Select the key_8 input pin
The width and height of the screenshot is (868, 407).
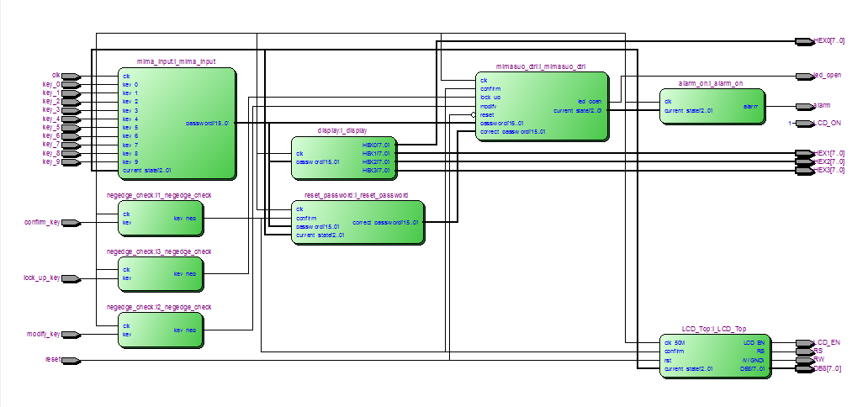coord(71,153)
